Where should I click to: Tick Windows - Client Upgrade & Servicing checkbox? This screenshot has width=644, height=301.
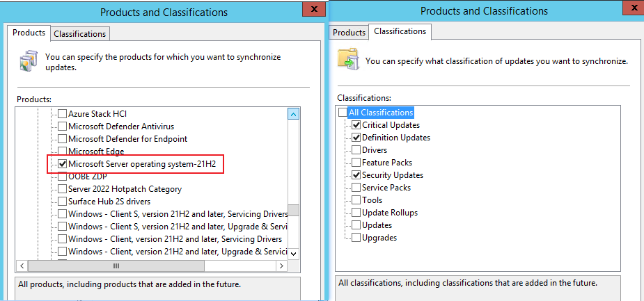pos(62,251)
